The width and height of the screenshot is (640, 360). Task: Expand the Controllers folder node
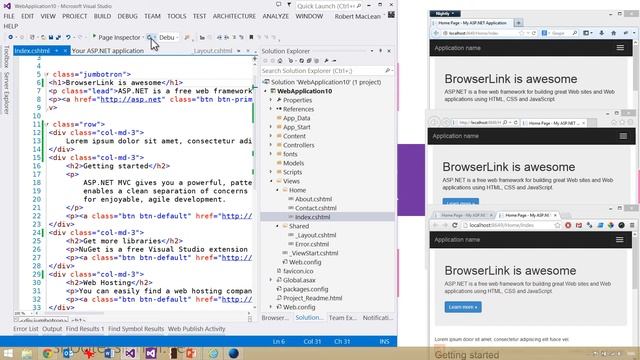tap(271, 145)
